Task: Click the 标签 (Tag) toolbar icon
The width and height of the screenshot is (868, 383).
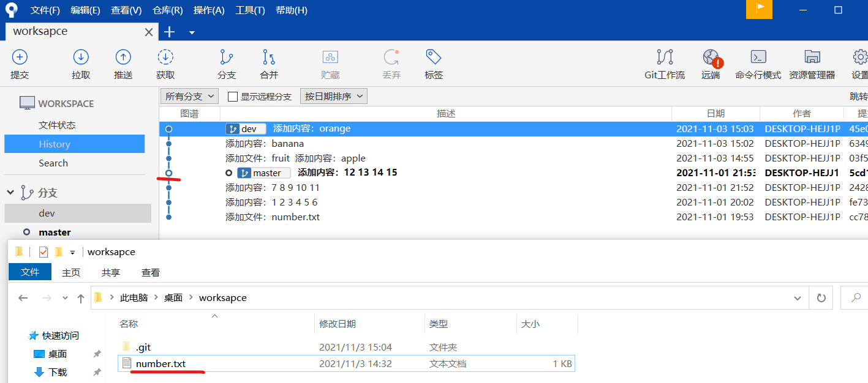Action: 434,58
